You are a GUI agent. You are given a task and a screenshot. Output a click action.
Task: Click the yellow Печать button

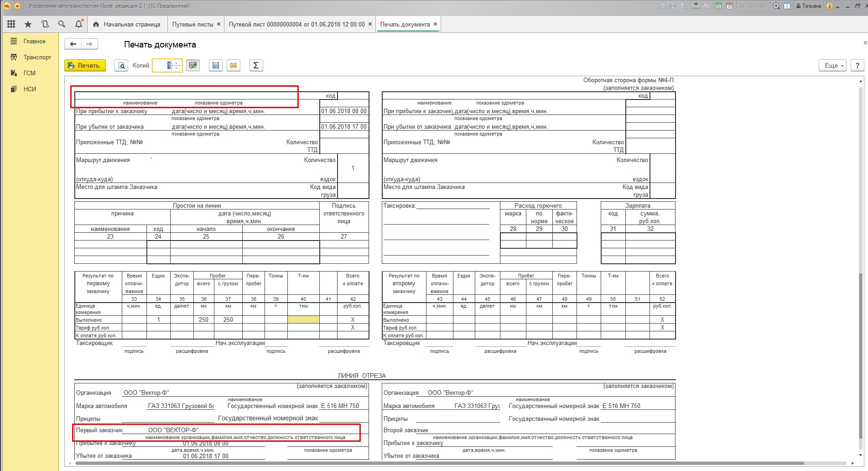[x=85, y=66]
